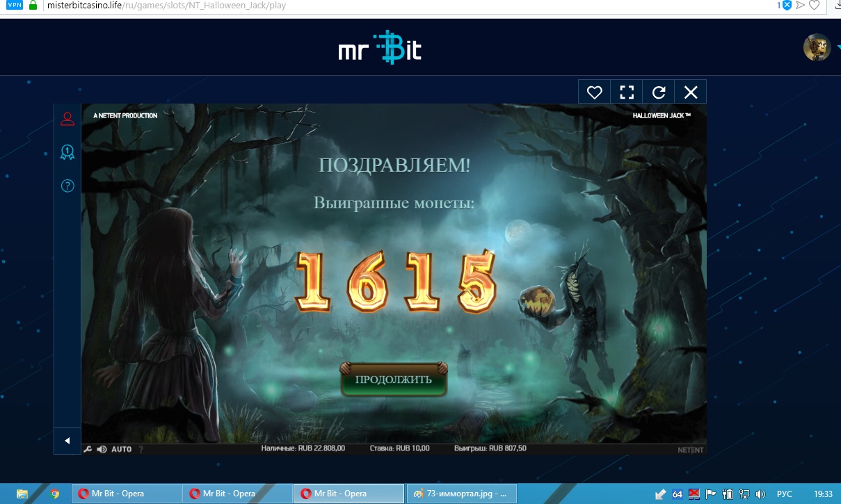The height and width of the screenshot is (504, 841).
Task: Open the rewards badge icon in sidebar
Action: [x=67, y=152]
